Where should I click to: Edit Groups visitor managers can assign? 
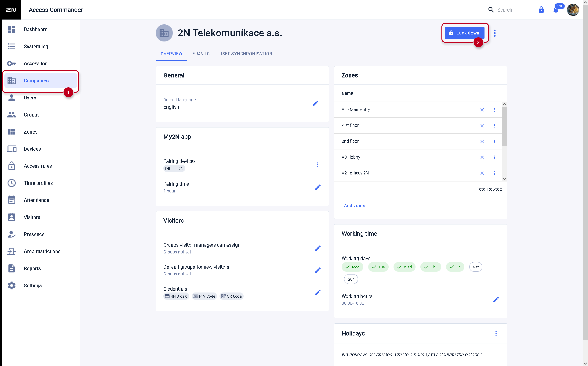(318, 248)
